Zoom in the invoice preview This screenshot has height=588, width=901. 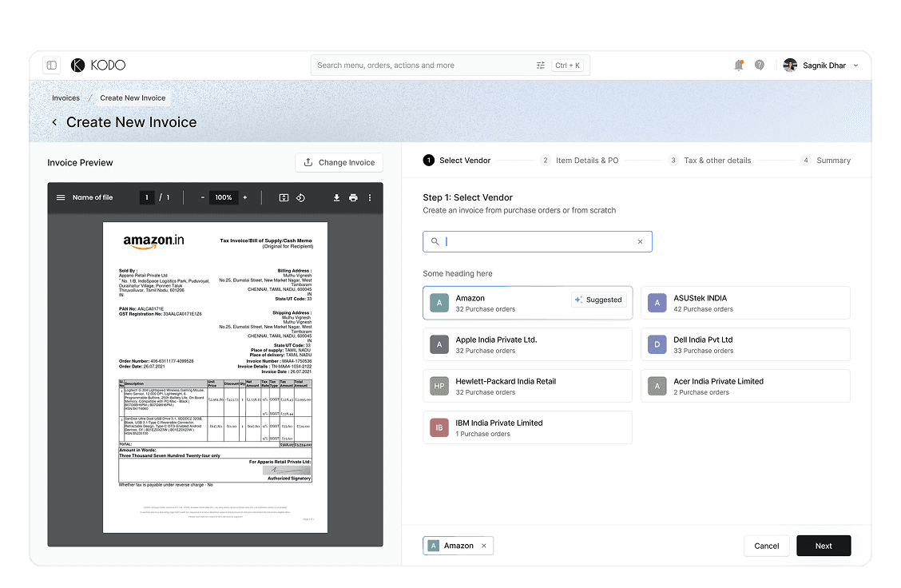244,197
